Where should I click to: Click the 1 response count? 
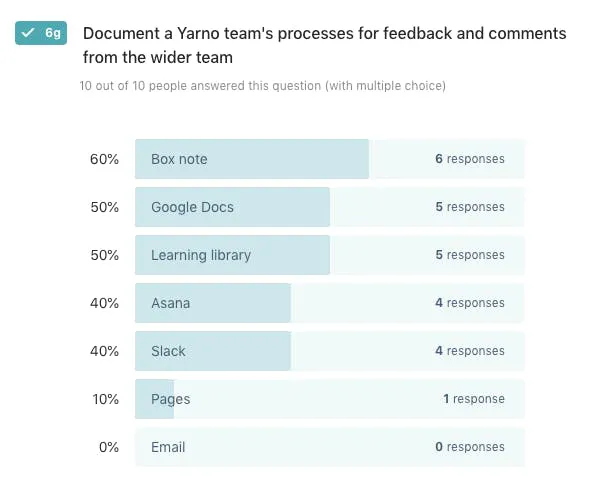coord(474,399)
